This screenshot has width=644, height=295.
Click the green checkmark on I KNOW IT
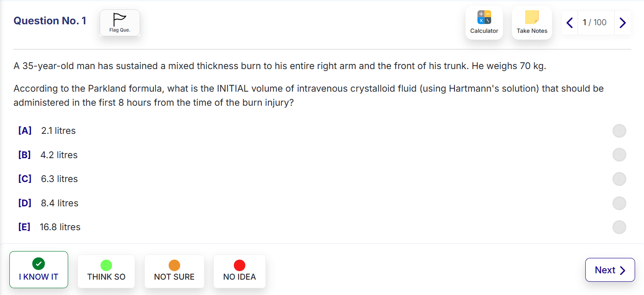(38, 263)
